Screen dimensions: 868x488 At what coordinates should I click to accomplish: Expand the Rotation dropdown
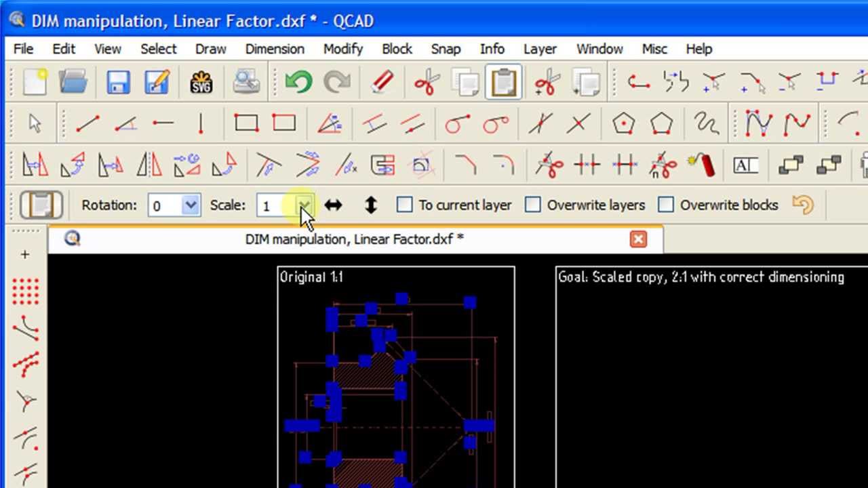(x=191, y=205)
